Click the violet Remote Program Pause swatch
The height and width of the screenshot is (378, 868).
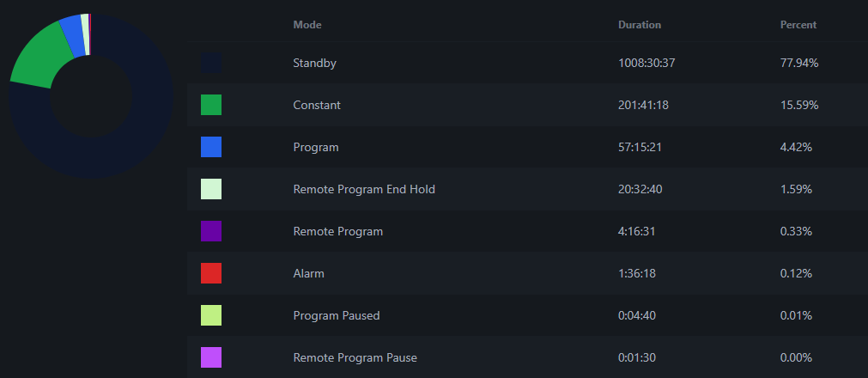211,357
